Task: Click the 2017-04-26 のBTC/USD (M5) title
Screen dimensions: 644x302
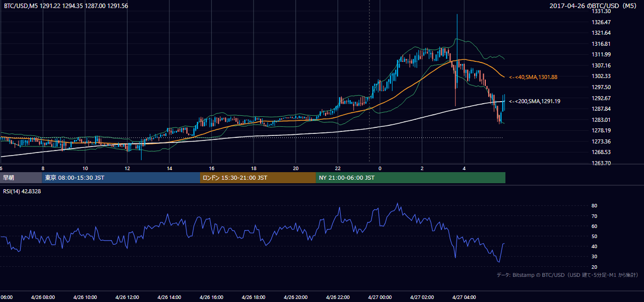Action: [x=594, y=6]
